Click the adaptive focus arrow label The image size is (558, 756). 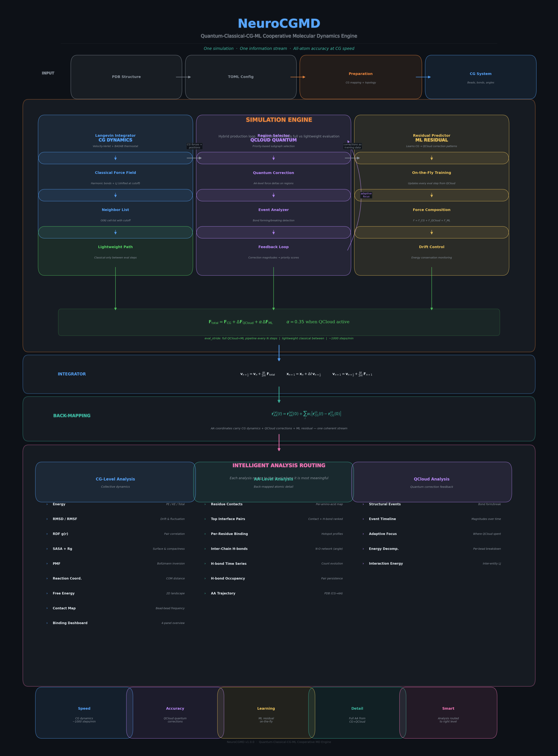point(366,195)
